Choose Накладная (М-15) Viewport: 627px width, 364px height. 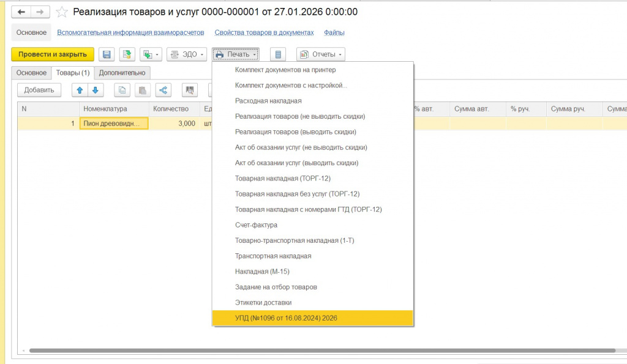click(x=313, y=272)
